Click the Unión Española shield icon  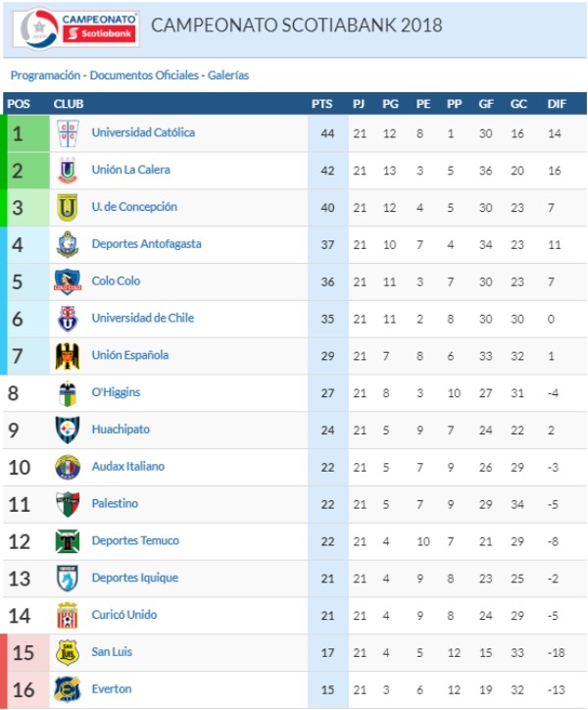pos(68,356)
